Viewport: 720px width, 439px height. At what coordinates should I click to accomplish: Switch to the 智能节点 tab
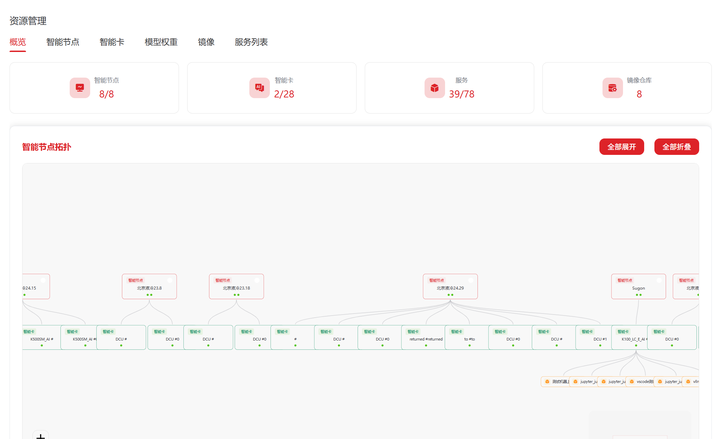click(63, 42)
